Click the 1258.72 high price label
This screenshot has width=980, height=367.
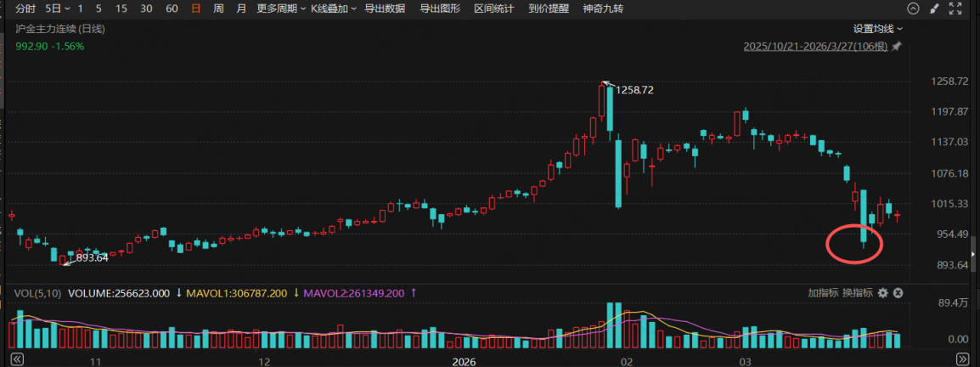pos(634,90)
